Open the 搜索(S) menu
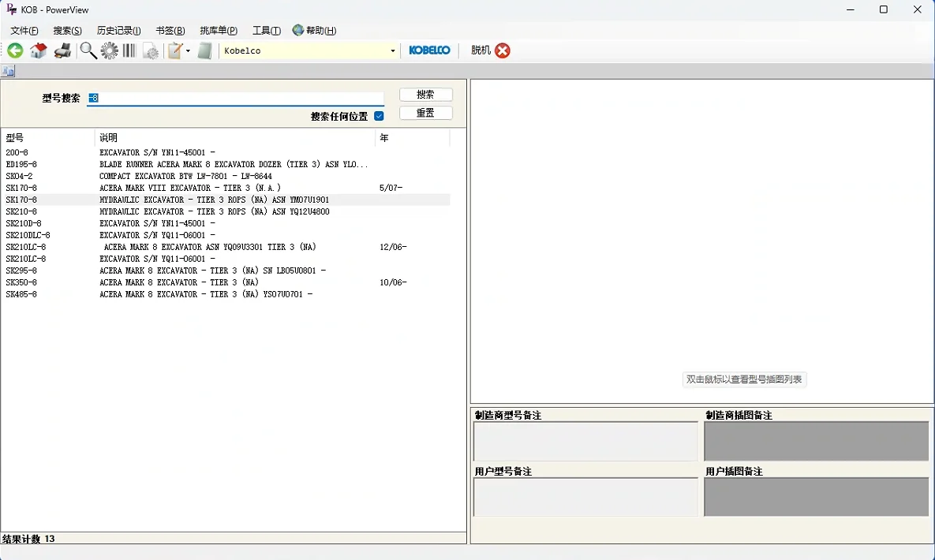The height and width of the screenshot is (560, 935). [x=67, y=31]
